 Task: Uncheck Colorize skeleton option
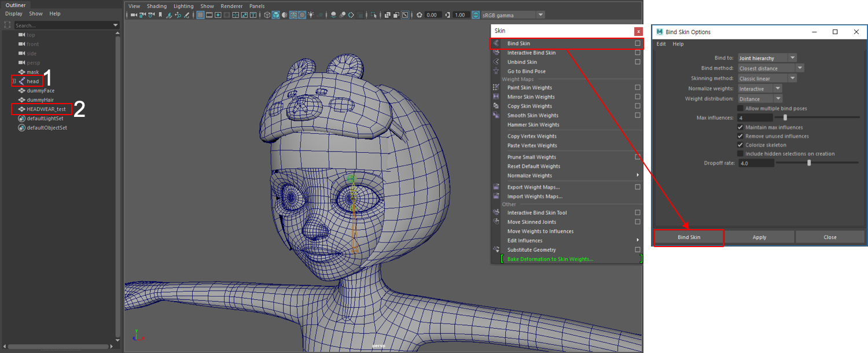click(740, 145)
